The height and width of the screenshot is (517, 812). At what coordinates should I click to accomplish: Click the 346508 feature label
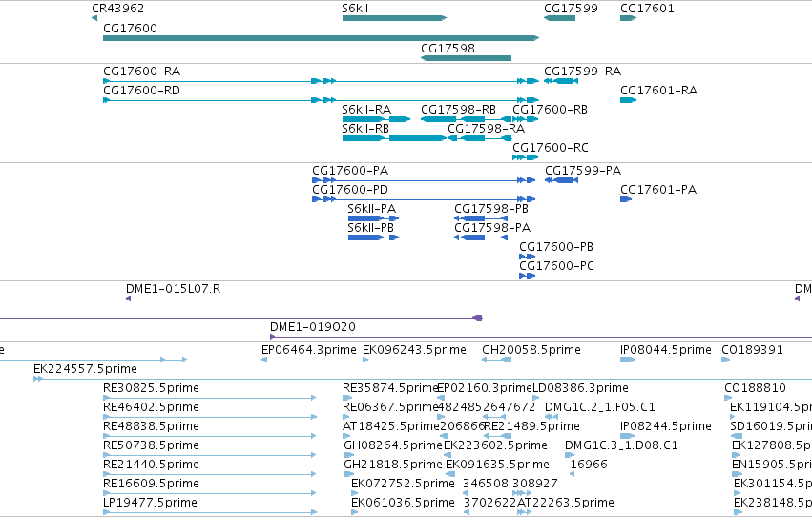coord(486,485)
